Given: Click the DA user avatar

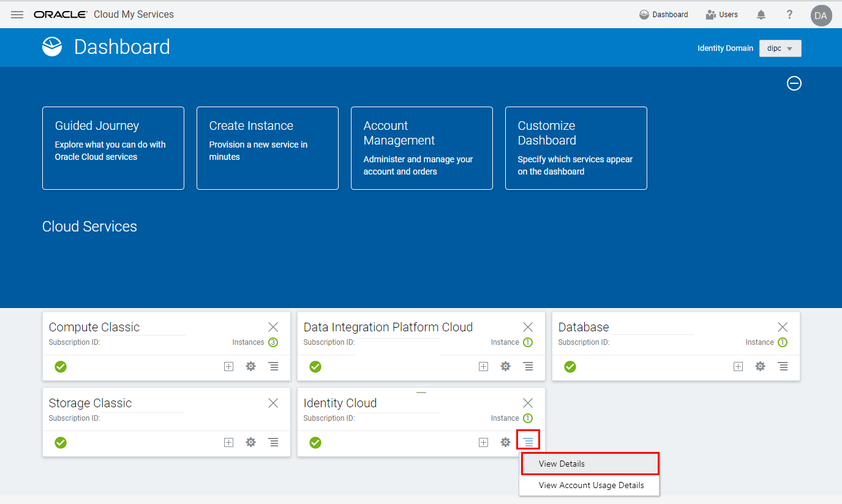Looking at the screenshot, I should click(821, 15).
